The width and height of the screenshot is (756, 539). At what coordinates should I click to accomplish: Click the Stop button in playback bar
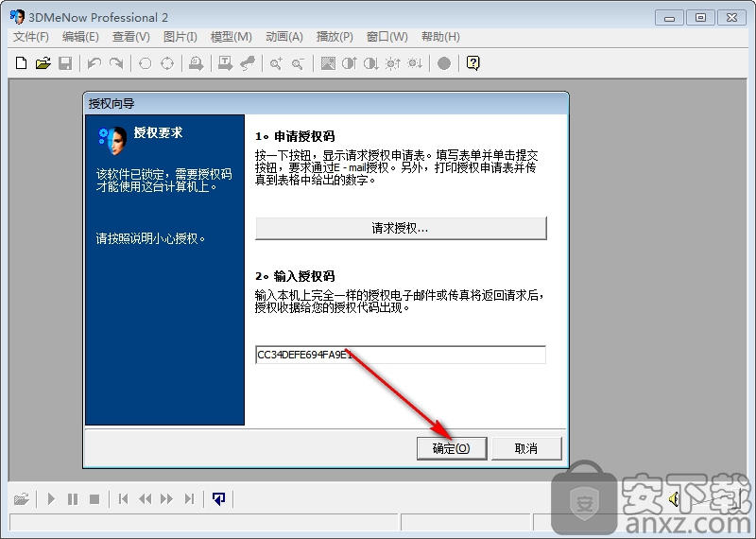pyautogui.click(x=94, y=498)
